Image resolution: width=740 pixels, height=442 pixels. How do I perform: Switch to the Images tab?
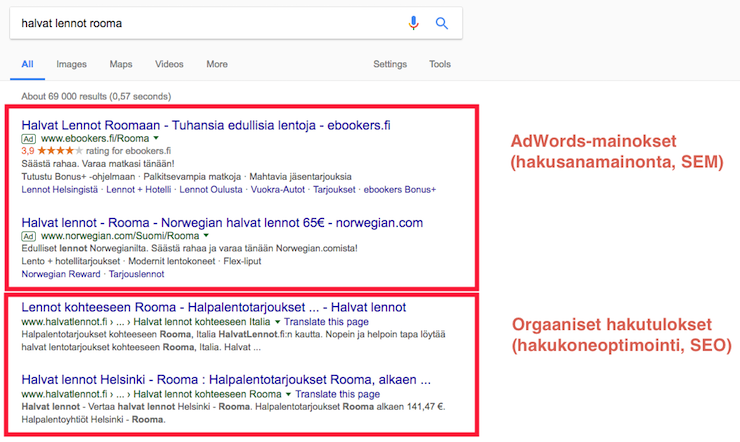pyautogui.click(x=71, y=64)
